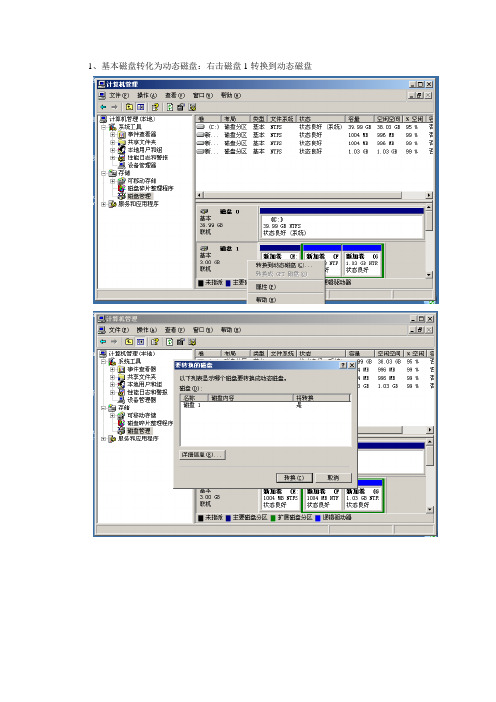Select the 磁盘碎片整理程序 icon in the first screenshot

click(121, 188)
